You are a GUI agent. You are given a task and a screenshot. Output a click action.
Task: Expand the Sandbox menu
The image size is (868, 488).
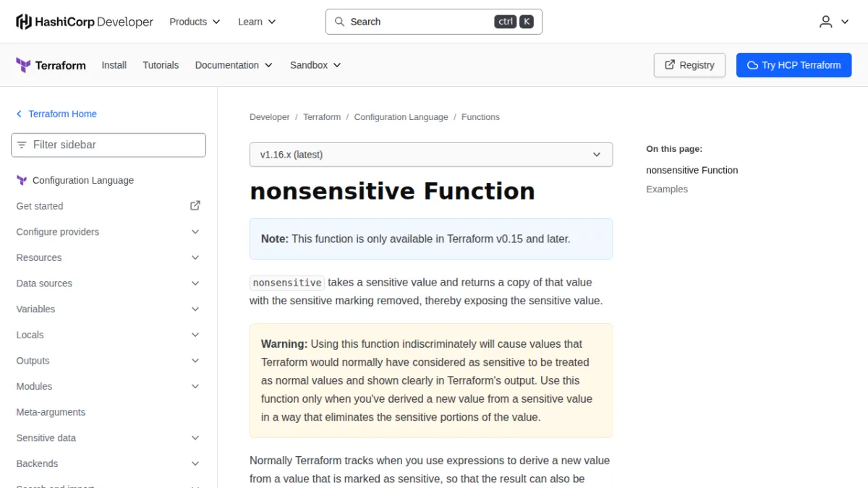315,65
